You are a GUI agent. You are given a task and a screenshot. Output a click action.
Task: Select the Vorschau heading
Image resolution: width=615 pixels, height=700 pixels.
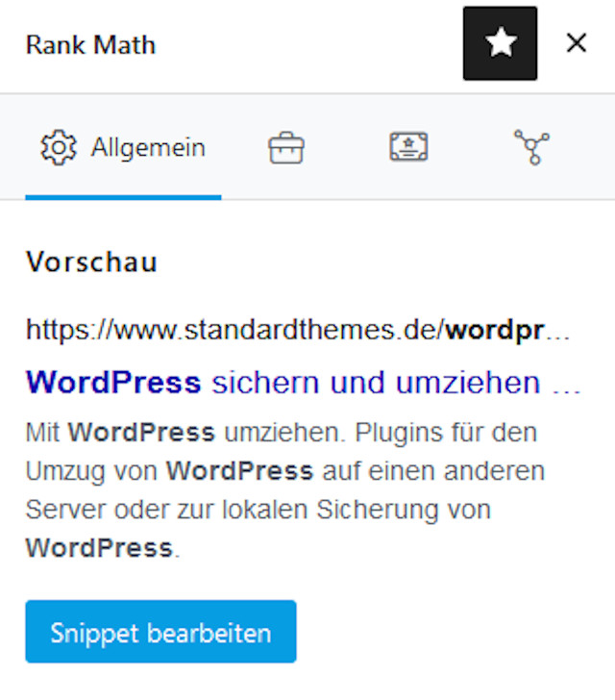coord(91,262)
